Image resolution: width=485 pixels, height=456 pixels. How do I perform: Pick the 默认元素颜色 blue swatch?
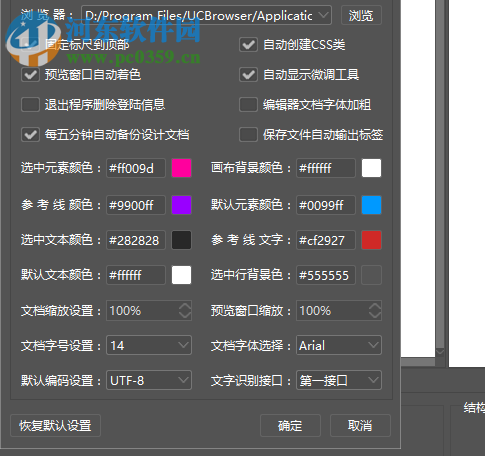tap(371, 205)
